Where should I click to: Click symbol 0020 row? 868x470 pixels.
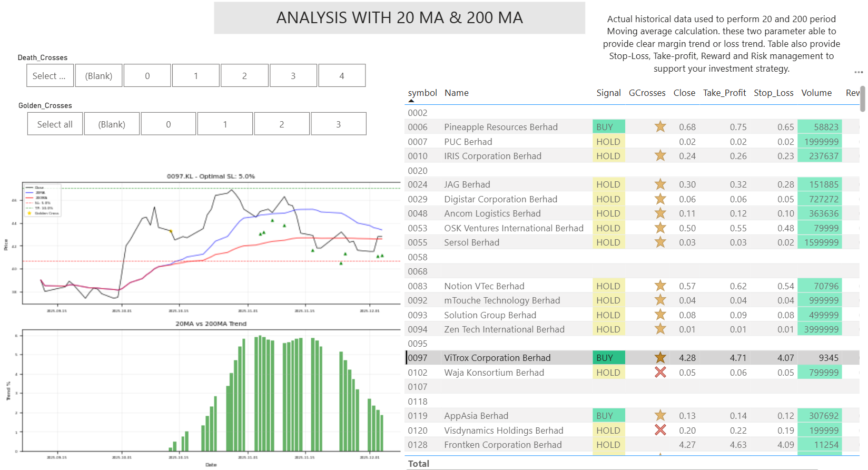(418, 171)
